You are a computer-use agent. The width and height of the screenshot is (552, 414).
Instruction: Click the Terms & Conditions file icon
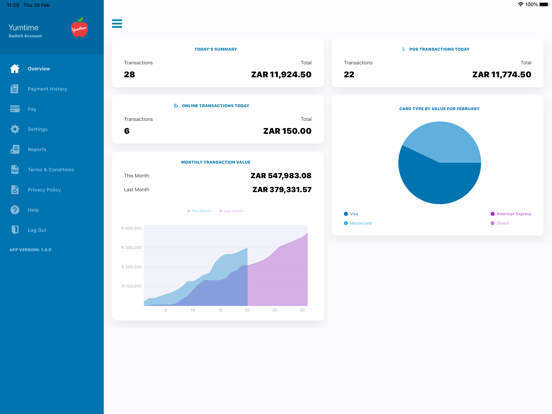coord(15,169)
